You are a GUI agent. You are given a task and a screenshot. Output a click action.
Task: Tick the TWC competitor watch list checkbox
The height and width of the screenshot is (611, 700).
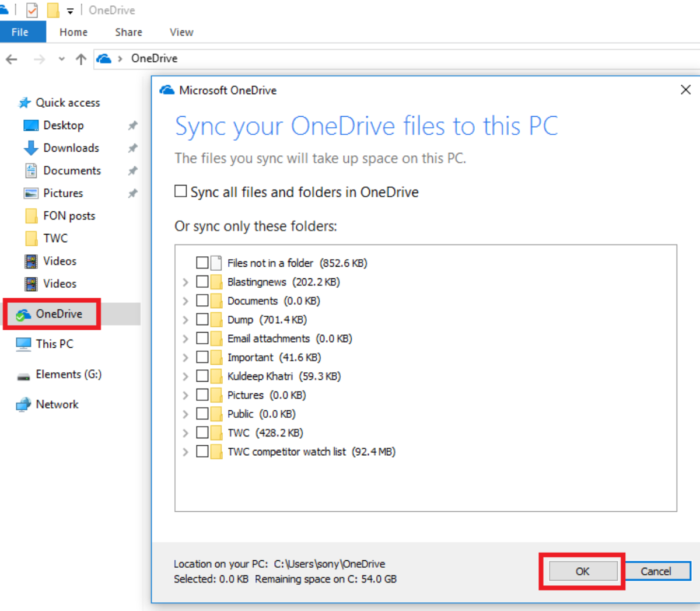coord(202,452)
